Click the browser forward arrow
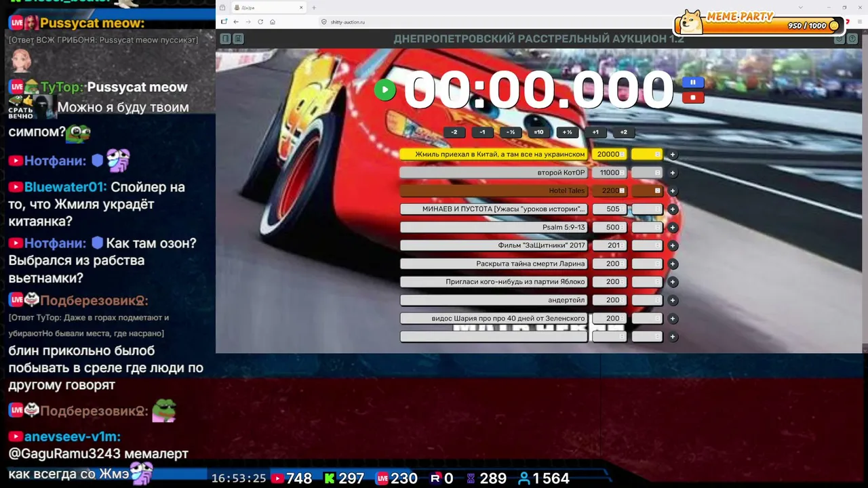Viewport: 868px width, 488px height. 248,22
